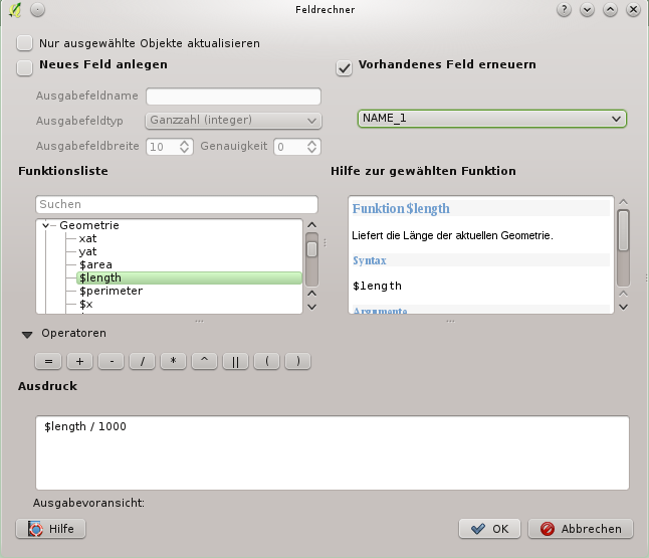Click the Ausdruck expression text area
The image size is (649, 558).
pos(332,453)
